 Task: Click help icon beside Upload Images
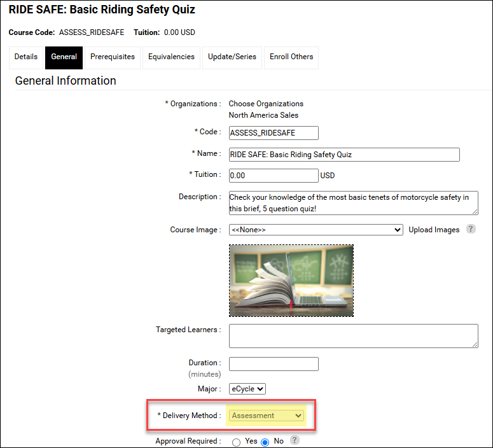(x=471, y=229)
